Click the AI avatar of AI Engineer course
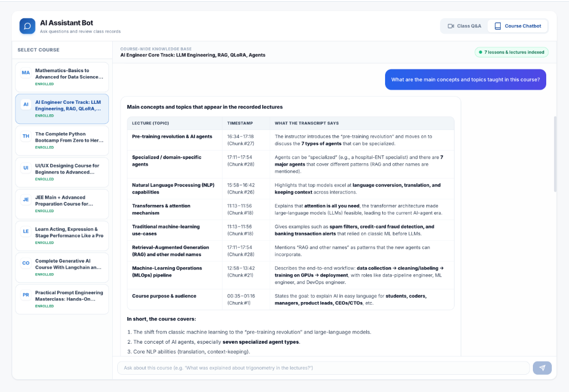 coord(26,104)
